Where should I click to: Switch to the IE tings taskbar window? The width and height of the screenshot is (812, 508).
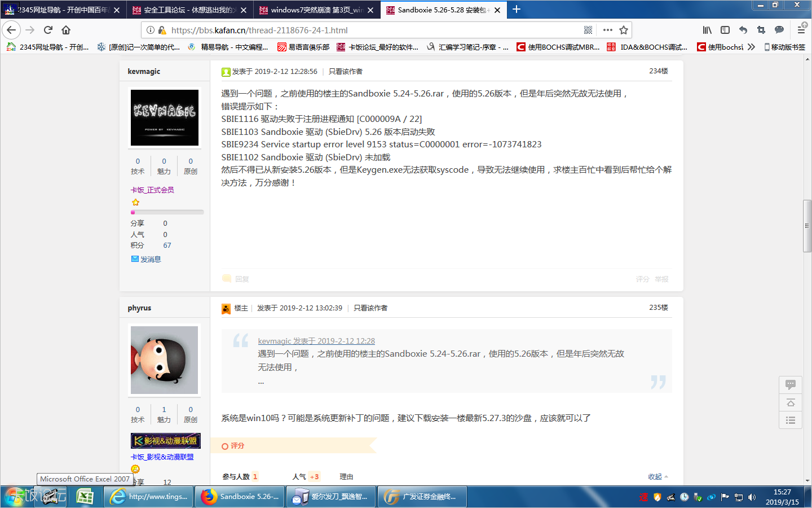[148, 497]
